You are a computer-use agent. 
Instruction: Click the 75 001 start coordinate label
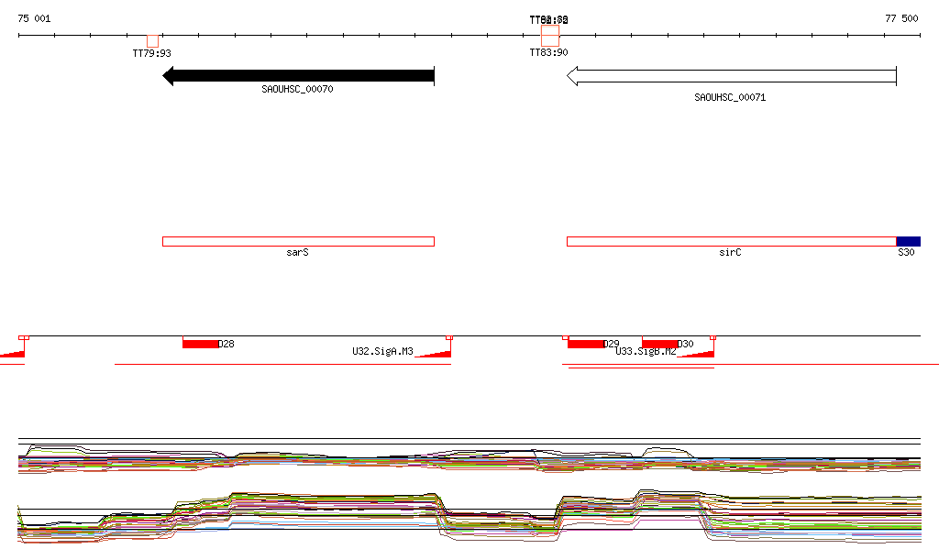pos(34,18)
